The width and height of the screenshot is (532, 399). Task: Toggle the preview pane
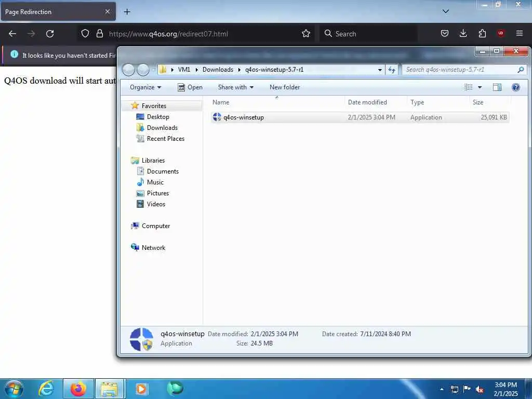tap(497, 87)
